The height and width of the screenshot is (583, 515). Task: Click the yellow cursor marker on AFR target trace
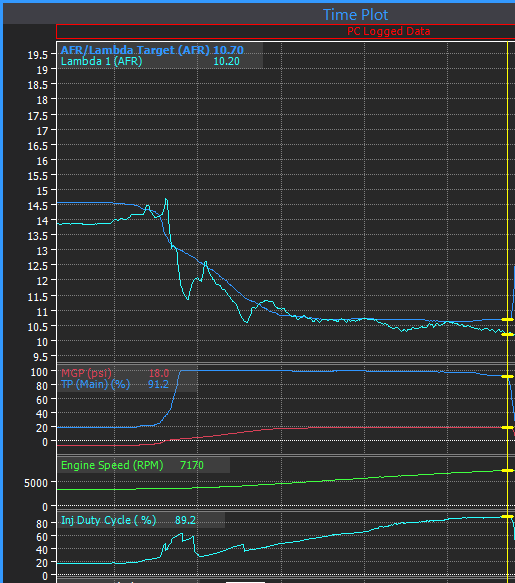click(x=507, y=319)
